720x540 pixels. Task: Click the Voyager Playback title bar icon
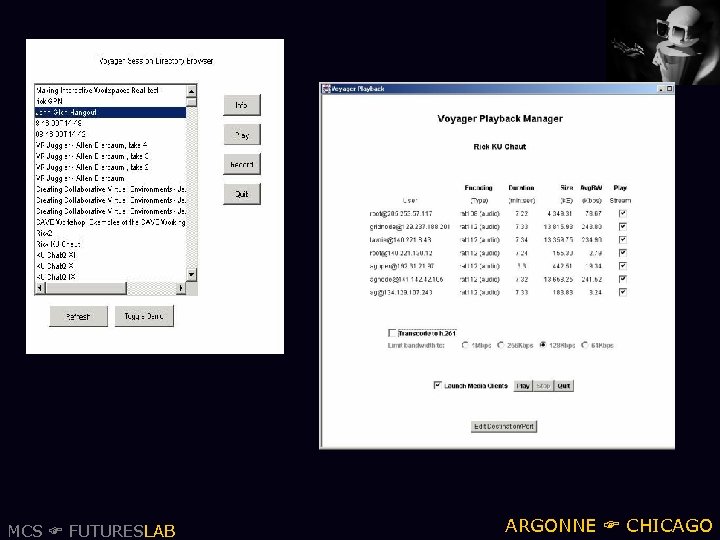[x=326, y=89]
